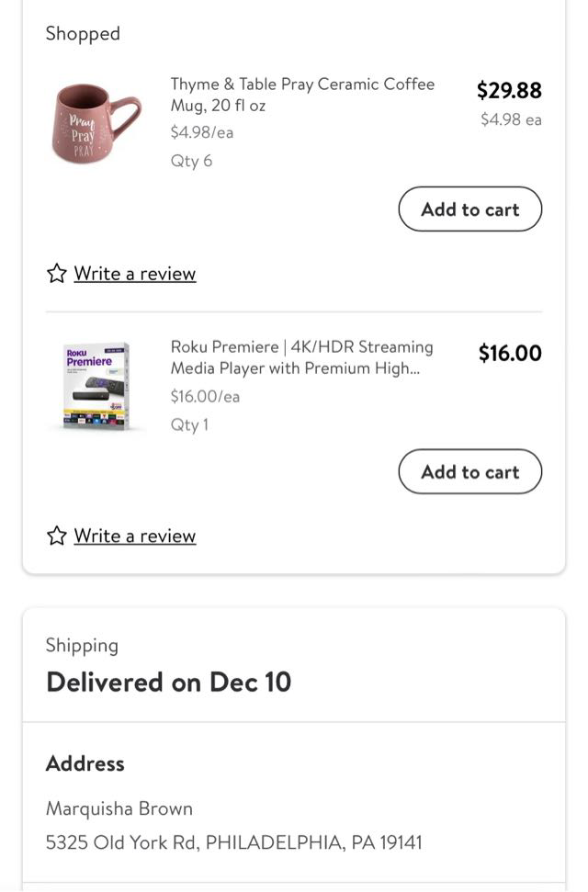
Task: Write a review for the ceramic coffee mug
Action: coord(134,274)
